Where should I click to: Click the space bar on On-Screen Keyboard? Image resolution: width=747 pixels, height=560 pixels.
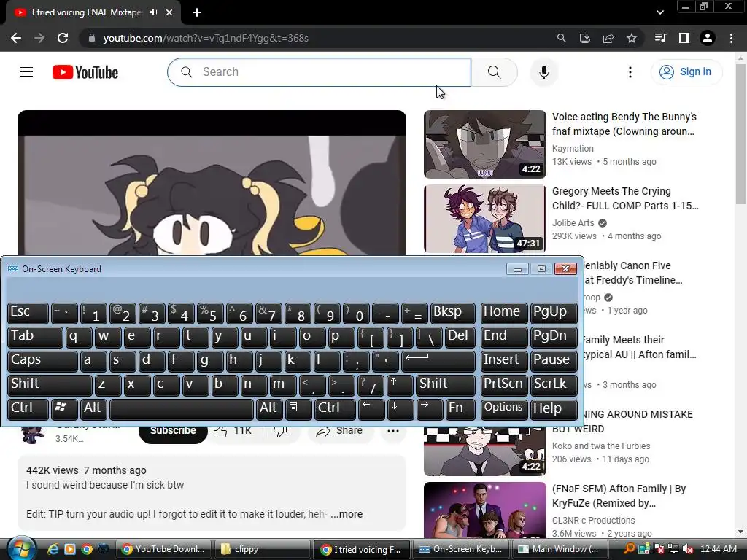[x=182, y=408]
